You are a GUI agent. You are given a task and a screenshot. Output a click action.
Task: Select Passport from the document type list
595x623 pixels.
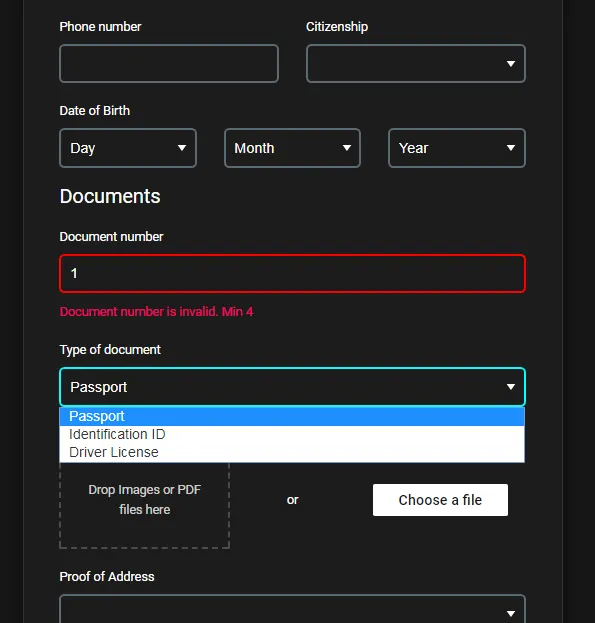pos(292,416)
